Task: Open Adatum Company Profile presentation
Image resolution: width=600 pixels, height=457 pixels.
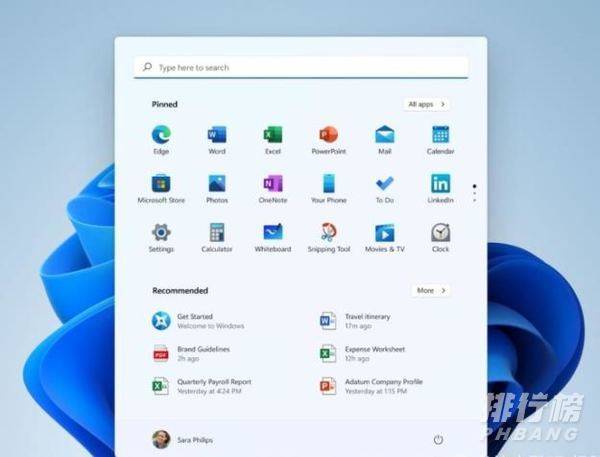Action: tap(371, 386)
